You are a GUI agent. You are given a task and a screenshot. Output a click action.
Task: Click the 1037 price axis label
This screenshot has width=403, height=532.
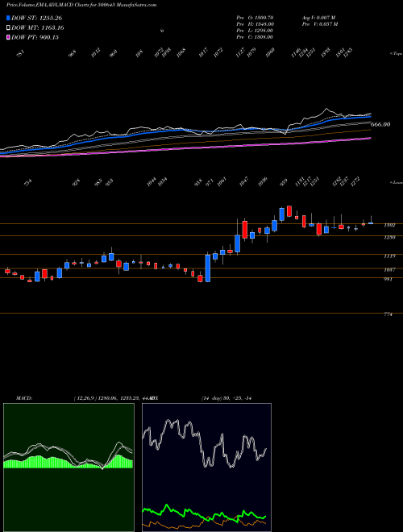(x=389, y=270)
